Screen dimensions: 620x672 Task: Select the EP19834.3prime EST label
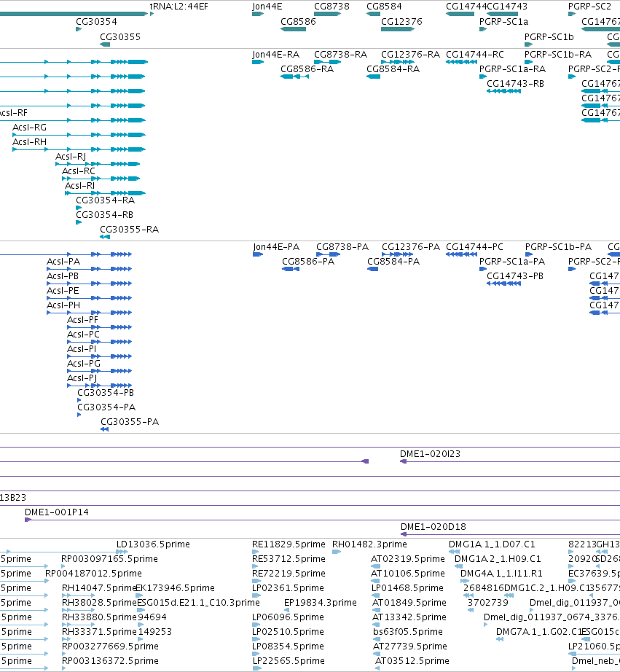(320, 603)
